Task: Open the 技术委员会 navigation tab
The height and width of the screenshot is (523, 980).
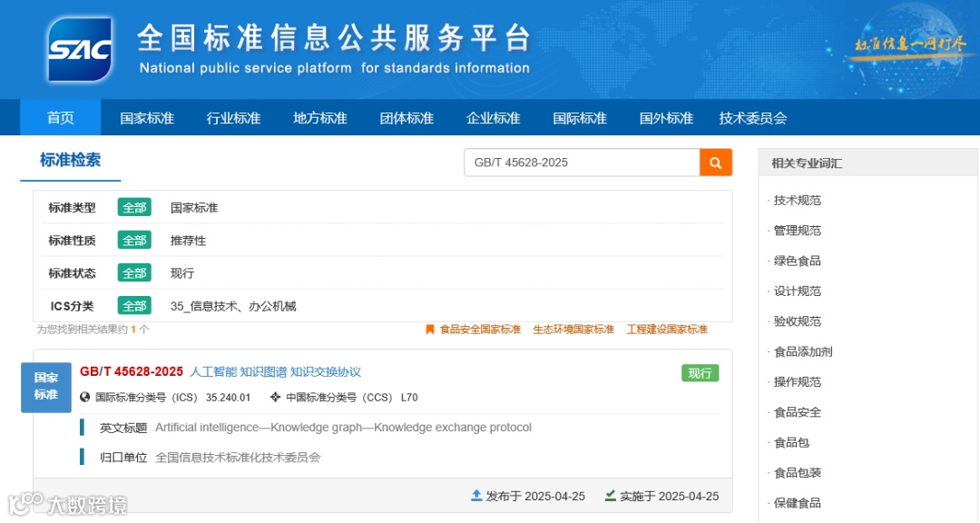Action: coord(752,118)
